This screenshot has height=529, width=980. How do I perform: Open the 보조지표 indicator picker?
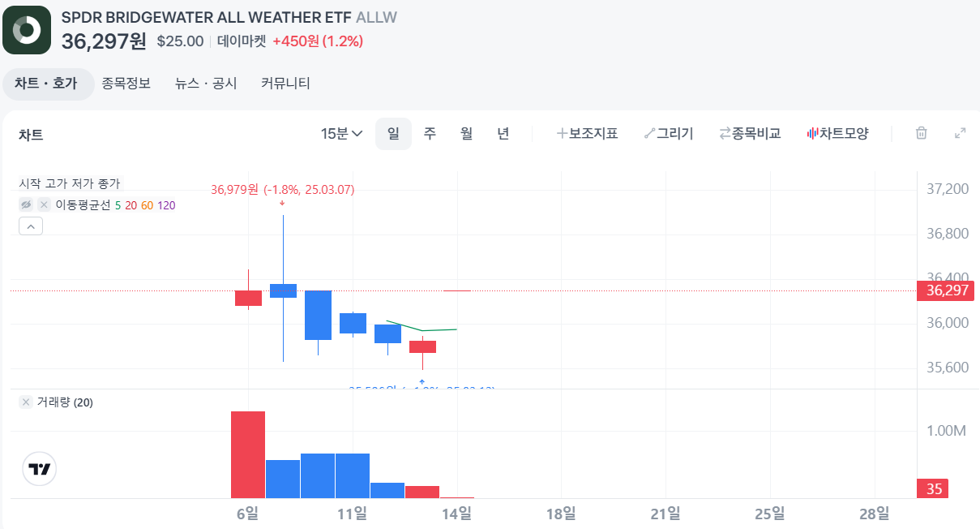(588, 132)
